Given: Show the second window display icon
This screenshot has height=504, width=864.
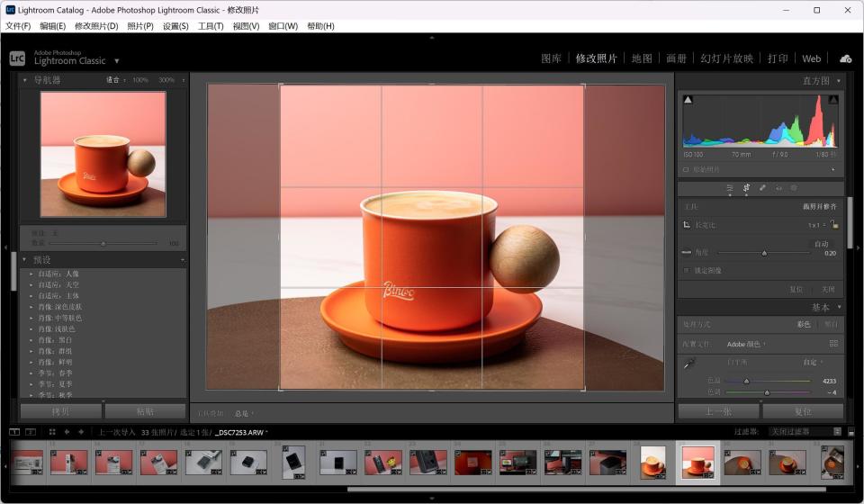Looking at the screenshot, I should point(31,432).
